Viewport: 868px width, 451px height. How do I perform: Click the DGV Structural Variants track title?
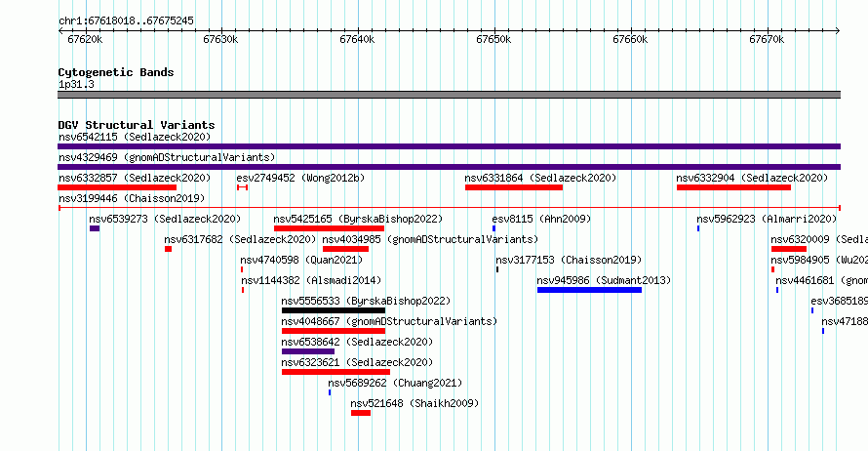pos(137,125)
